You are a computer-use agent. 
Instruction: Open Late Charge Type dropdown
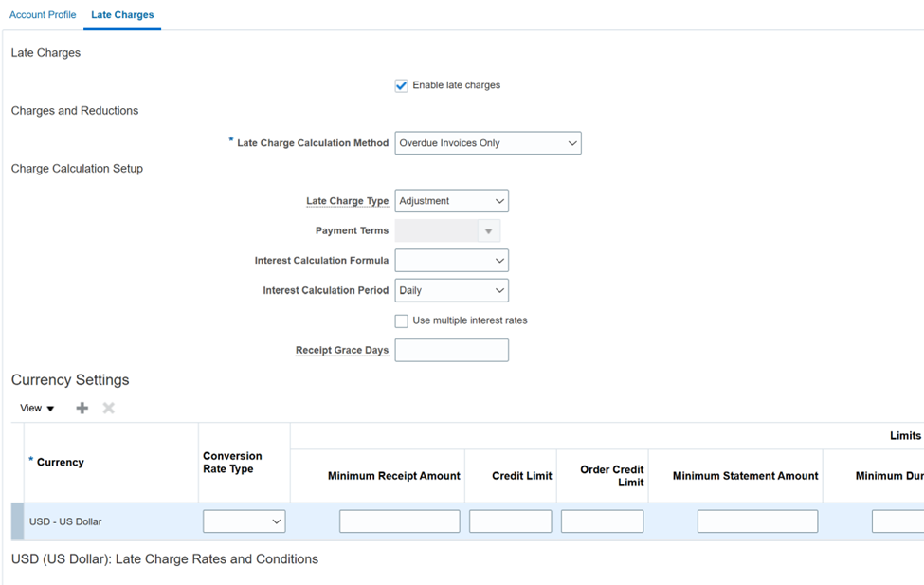451,201
